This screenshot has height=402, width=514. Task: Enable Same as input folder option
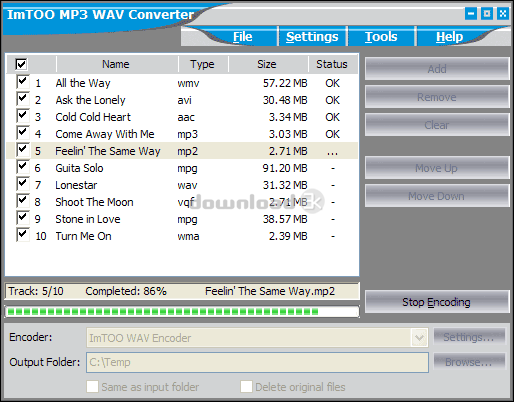point(93,387)
